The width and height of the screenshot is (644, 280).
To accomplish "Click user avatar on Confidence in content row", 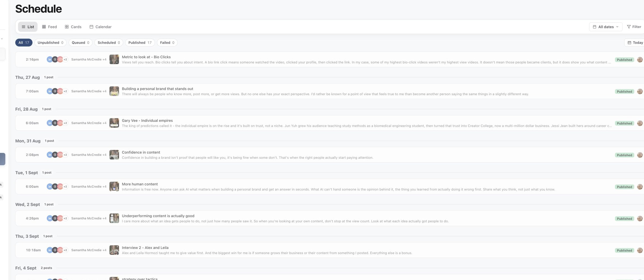I will point(640,155).
